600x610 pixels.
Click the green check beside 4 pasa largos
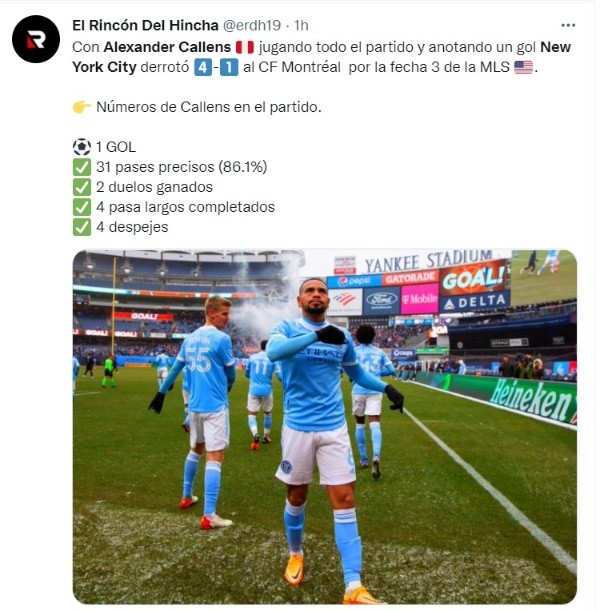82,207
